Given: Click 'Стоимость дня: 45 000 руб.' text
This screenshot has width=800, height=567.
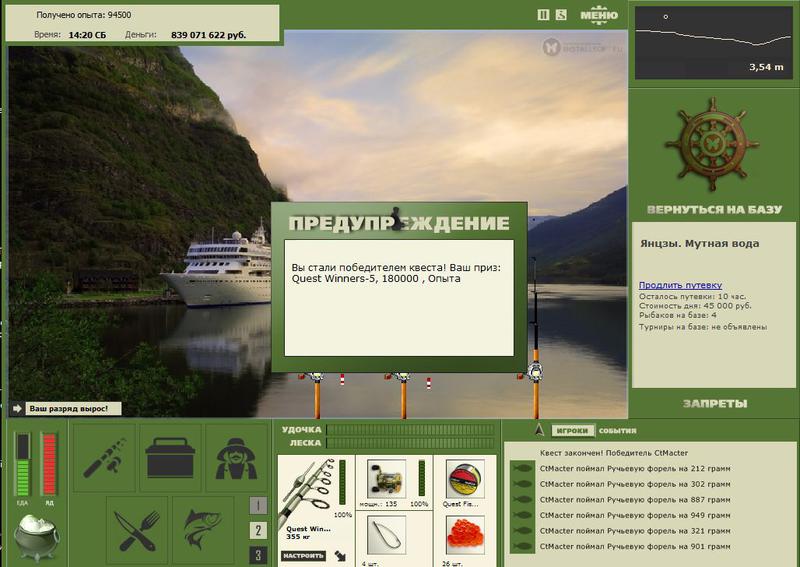Looking at the screenshot, I should pyautogui.click(x=695, y=306).
